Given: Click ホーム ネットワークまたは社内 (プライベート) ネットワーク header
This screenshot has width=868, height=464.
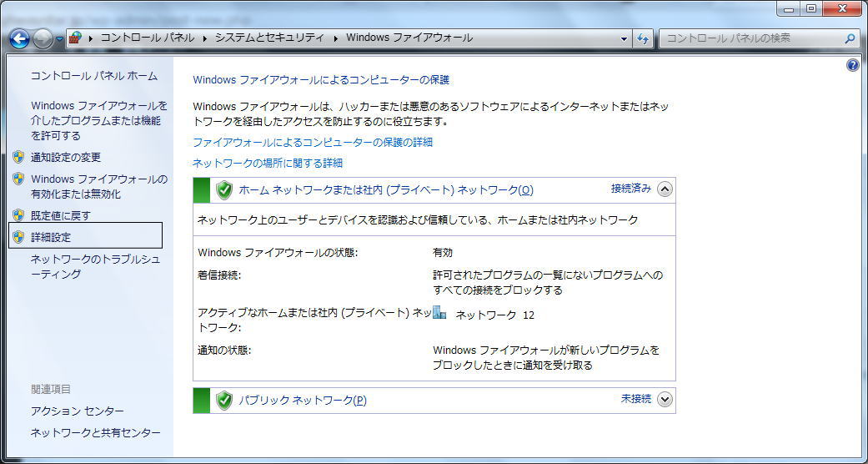Looking at the screenshot, I should tap(386, 190).
